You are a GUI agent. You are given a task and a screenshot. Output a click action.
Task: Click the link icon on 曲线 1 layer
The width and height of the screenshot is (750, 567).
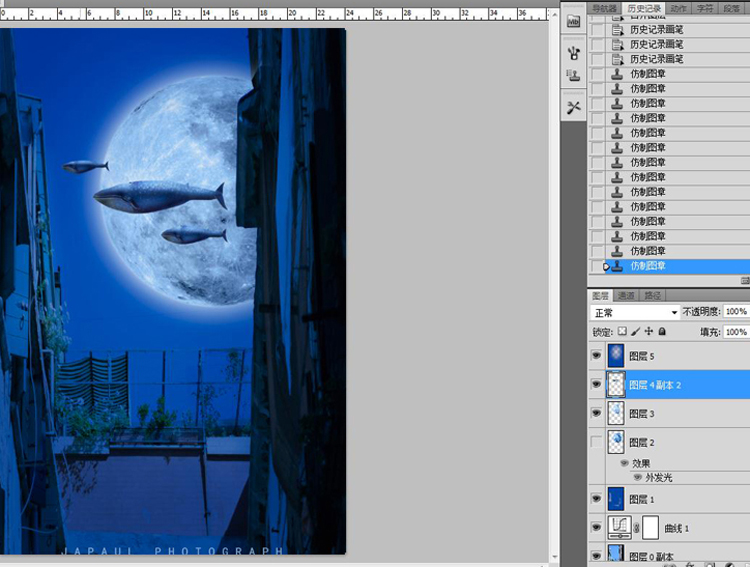[x=637, y=528]
